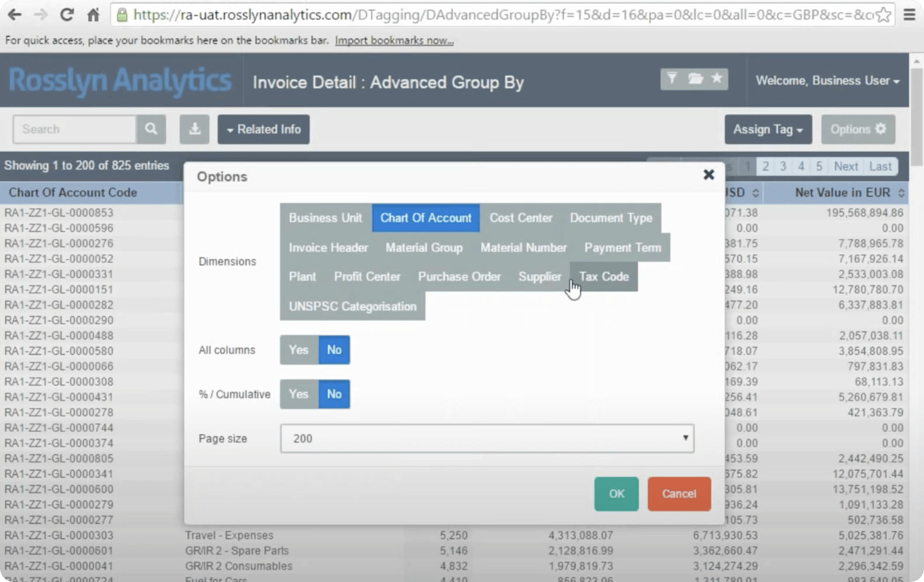924x582 pixels.
Task: Select the Document Type dimension
Action: coord(611,217)
